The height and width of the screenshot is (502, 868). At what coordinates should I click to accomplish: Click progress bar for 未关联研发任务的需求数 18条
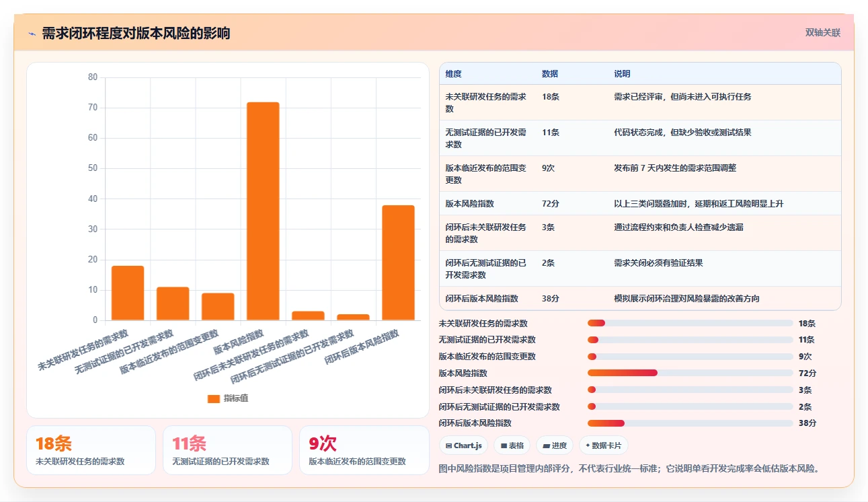click(x=691, y=324)
